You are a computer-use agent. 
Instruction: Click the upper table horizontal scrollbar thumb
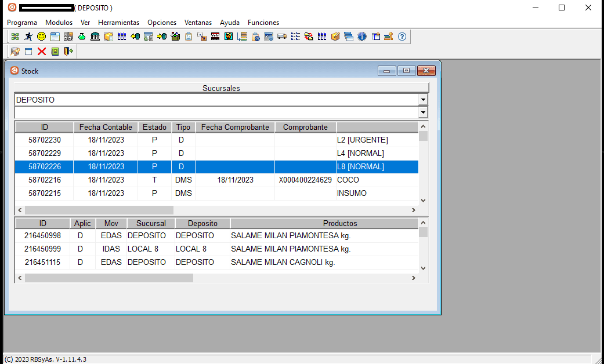click(x=99, y=210)
